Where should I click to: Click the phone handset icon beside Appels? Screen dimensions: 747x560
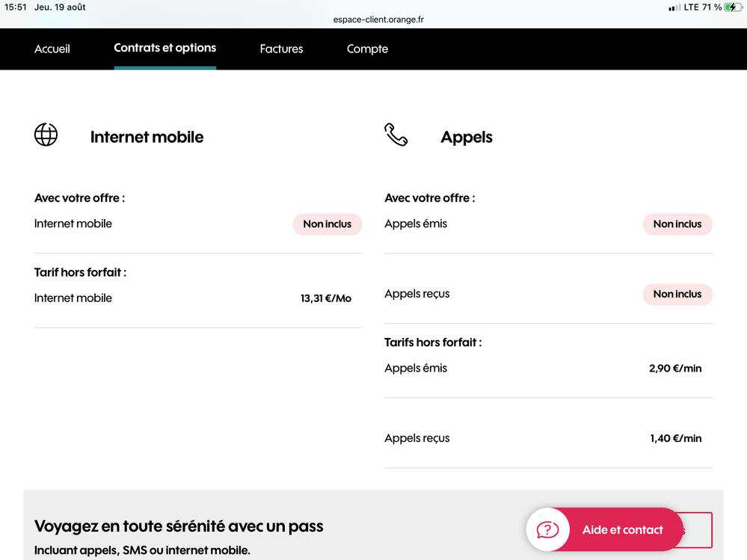tap(396, 135)
